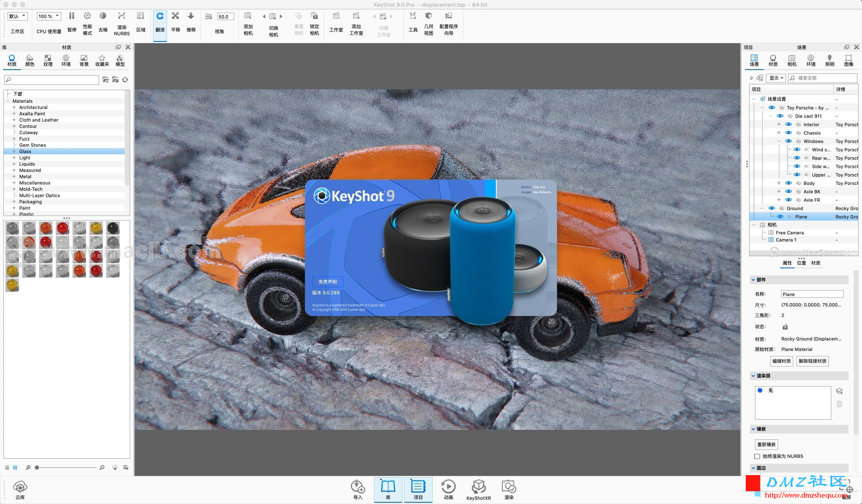
Task: Click the Render icon in bottom bar
Action: click(x=509, y=487)
